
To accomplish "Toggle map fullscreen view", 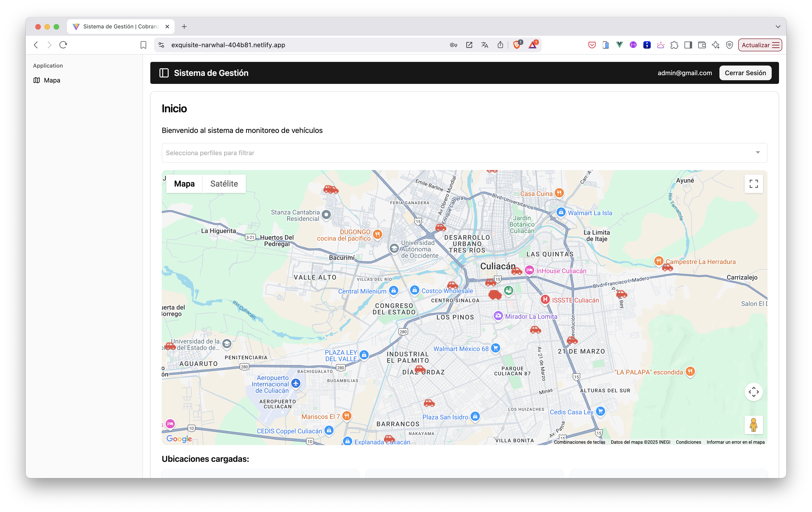I will 754,184.
